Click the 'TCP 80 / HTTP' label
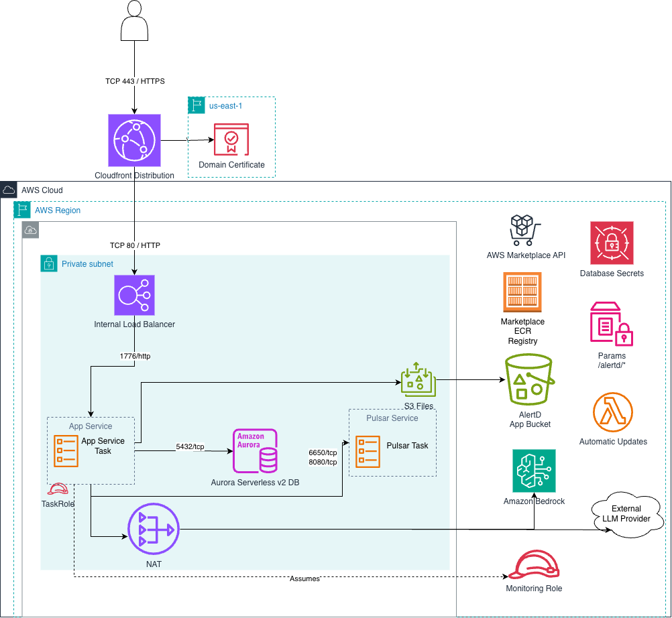 135,245
